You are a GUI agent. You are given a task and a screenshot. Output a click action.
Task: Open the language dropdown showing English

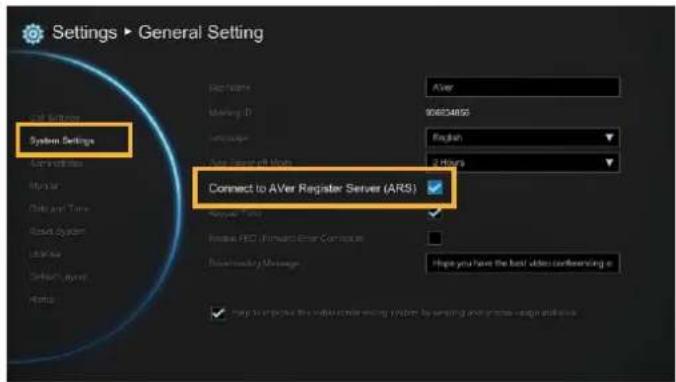[523, 138]
